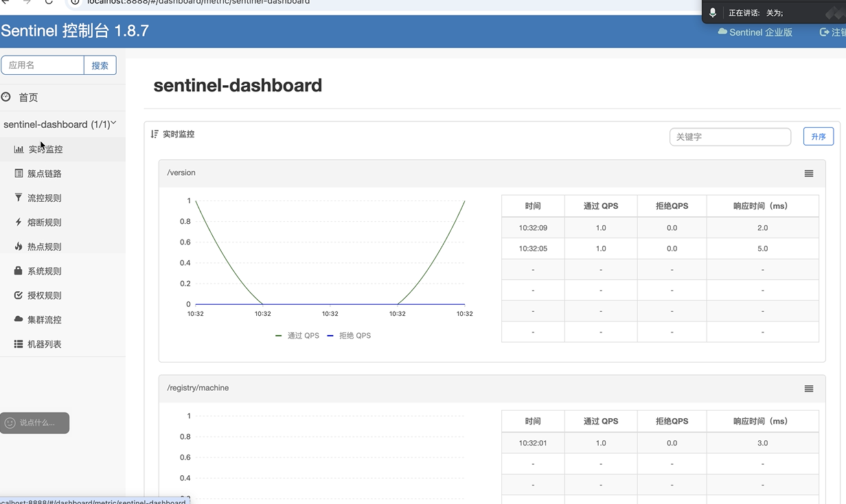Focus the 应用名 search field
Screen dimensions: 846x504
[43, 65]
